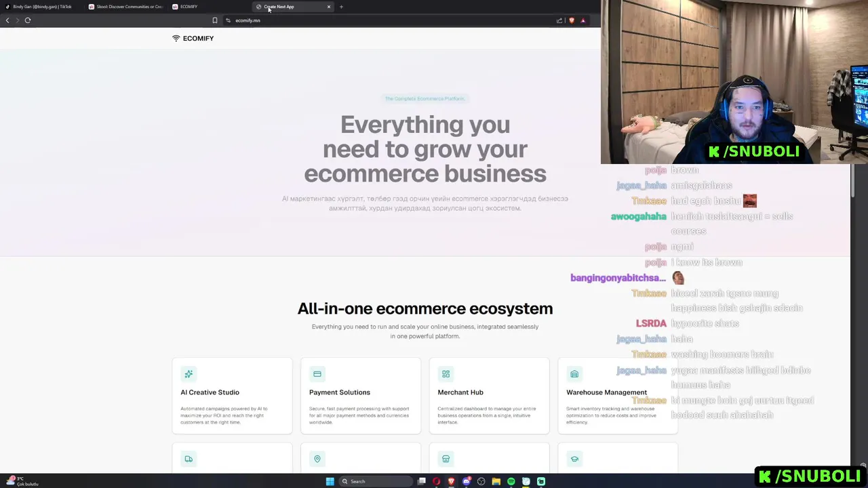Image resolution: width=868 pixels, height=488 pixels.
Task: Switch to the Skool Discover Communities tab
Action: pos(126,7)
